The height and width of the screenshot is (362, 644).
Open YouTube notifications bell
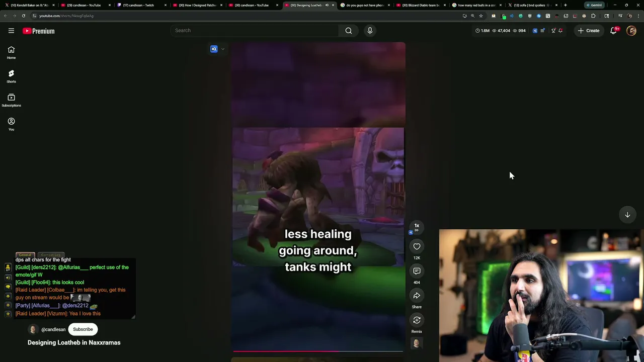[613, 31]
